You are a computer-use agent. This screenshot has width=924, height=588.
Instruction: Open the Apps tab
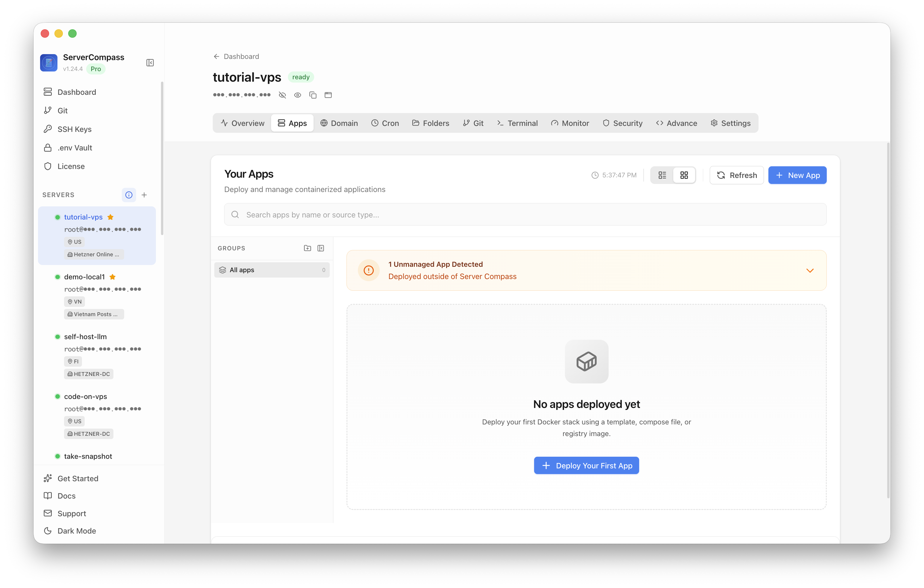tap(292, 123)
